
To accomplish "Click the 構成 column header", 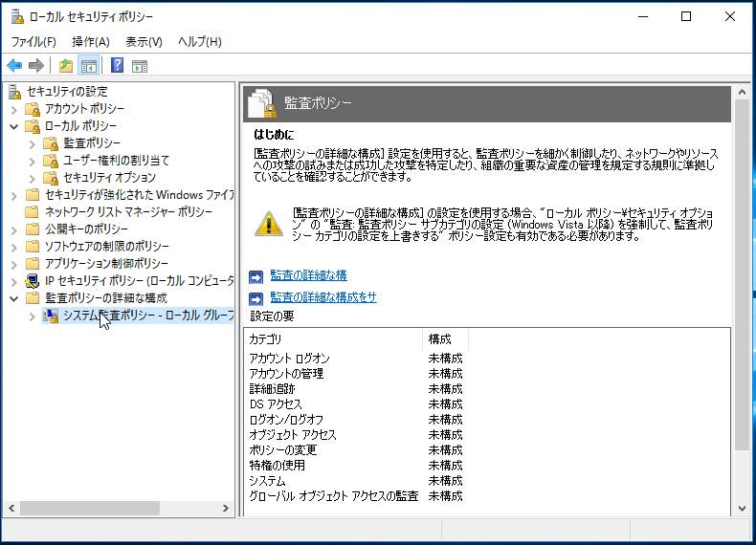I will tap(446, 339).
